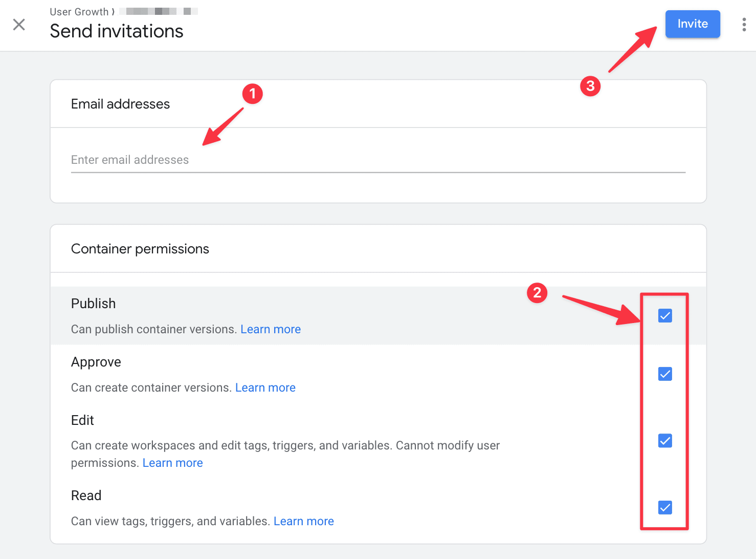This screenshot has height=559, width=756.
Task: Click the Send invitations page title
Action: 116,31
